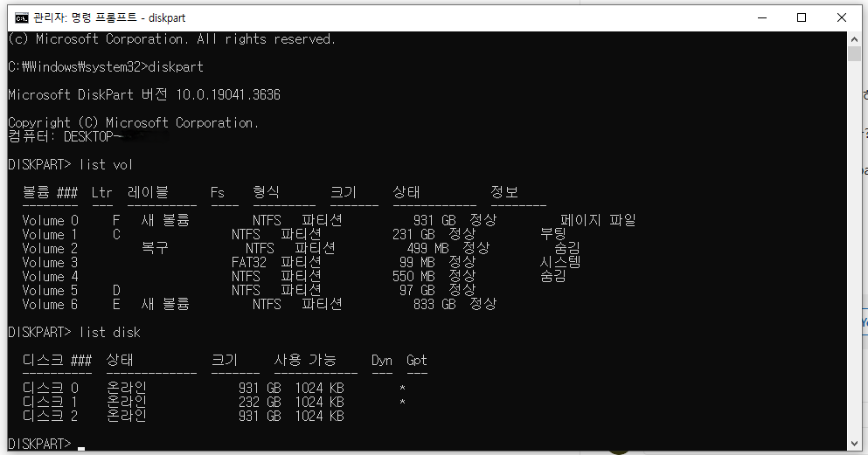The height and width of the screenshot is (455, 868).
Task: Click the '833 GB' size of Volume 6
Action: click(x=434, y=304)
